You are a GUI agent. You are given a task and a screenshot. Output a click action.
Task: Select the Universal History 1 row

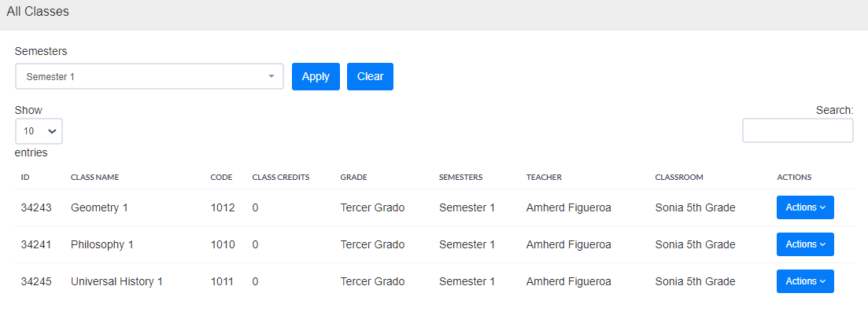(116, 281)
